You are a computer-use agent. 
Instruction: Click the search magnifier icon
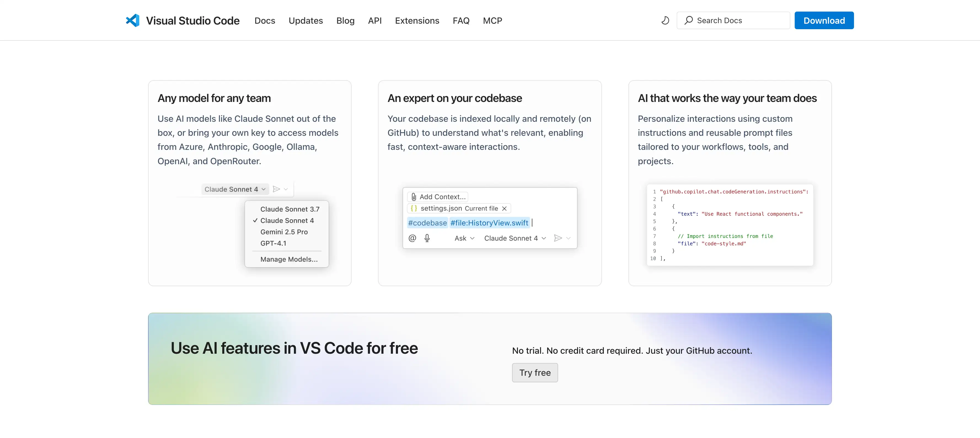688,20
